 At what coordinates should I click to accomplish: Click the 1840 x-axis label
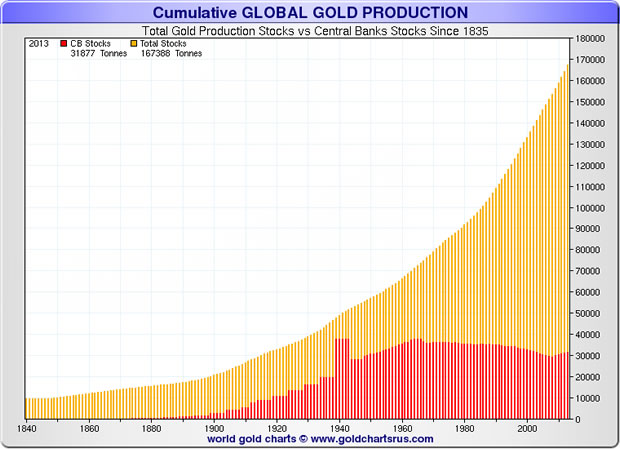pyautogui.click(x=30, y=427)
